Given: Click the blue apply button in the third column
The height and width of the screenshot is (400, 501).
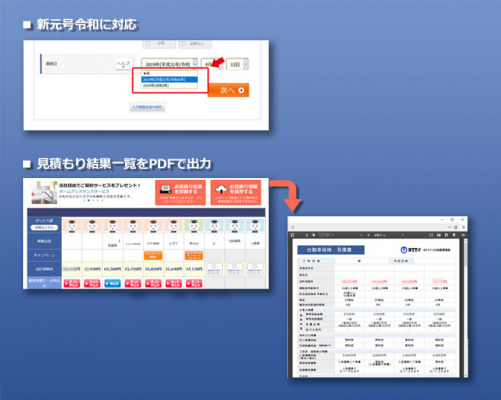Looking at the screenshot, I should 112,283.
